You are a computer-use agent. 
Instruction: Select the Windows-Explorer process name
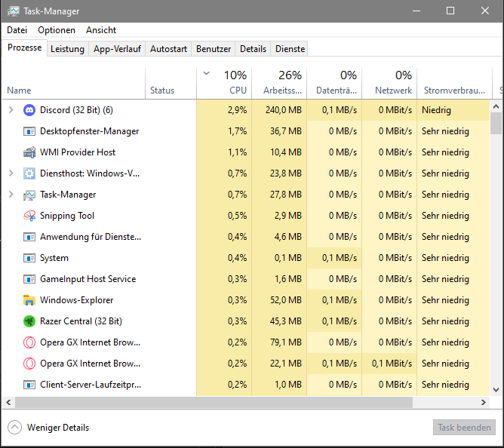pyautogui.click(x=76, y=300)
